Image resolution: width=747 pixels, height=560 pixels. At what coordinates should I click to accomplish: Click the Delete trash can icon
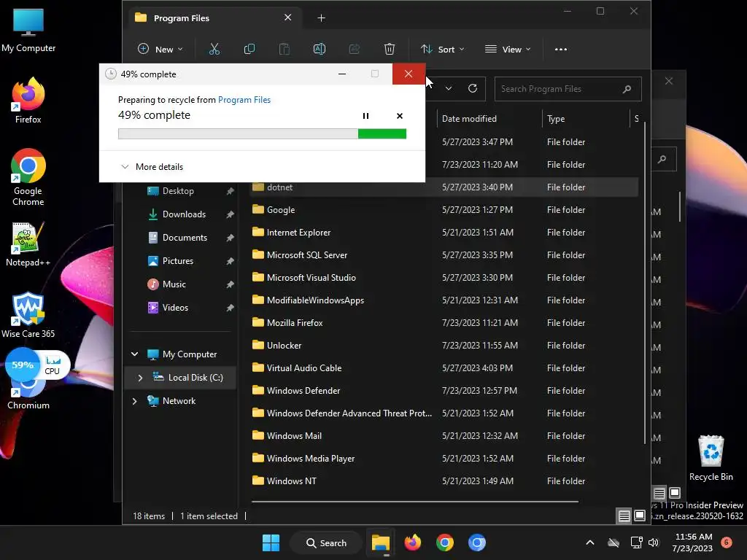[390, 49]
